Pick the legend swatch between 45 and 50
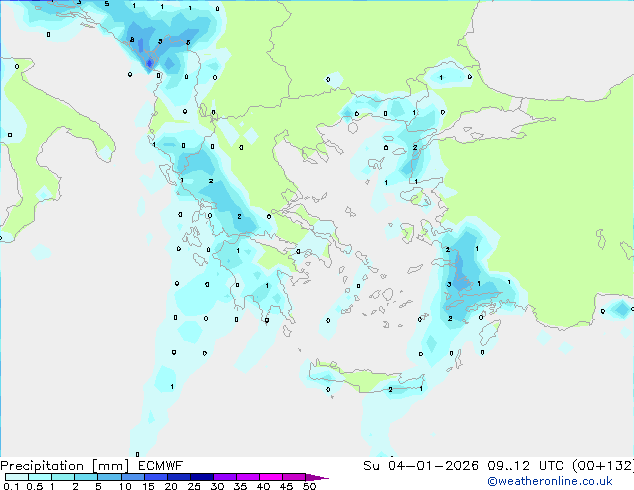This screenshot has width=634, height=490. (x=294, y=477)
